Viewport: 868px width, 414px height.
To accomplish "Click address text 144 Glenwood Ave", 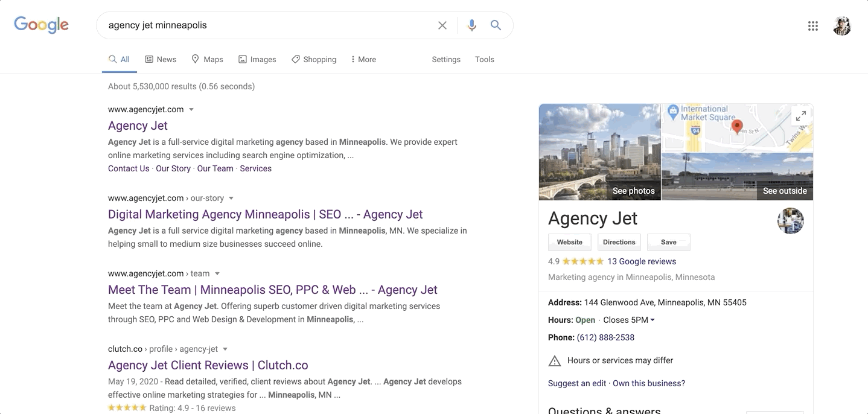I will (x=665, y=302).
